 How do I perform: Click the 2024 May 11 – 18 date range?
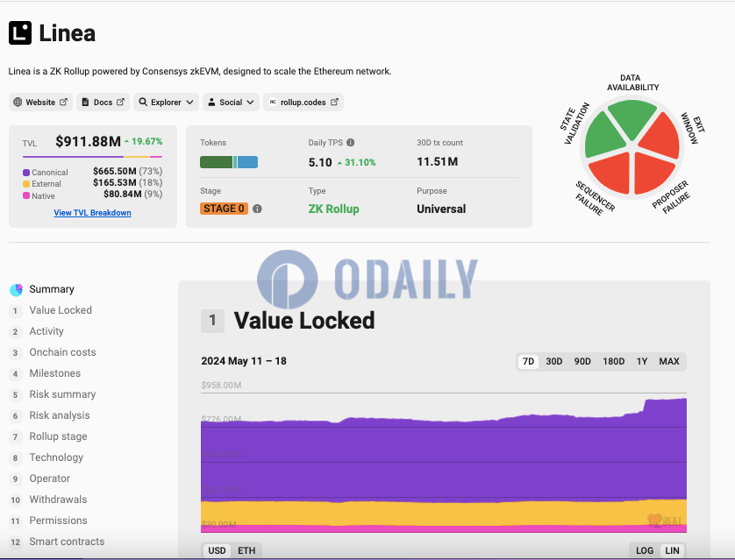244,361
